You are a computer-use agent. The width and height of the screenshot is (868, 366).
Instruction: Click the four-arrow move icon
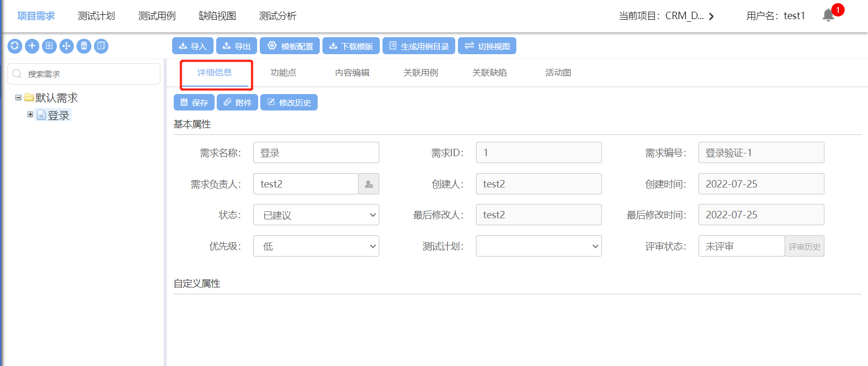66,46
